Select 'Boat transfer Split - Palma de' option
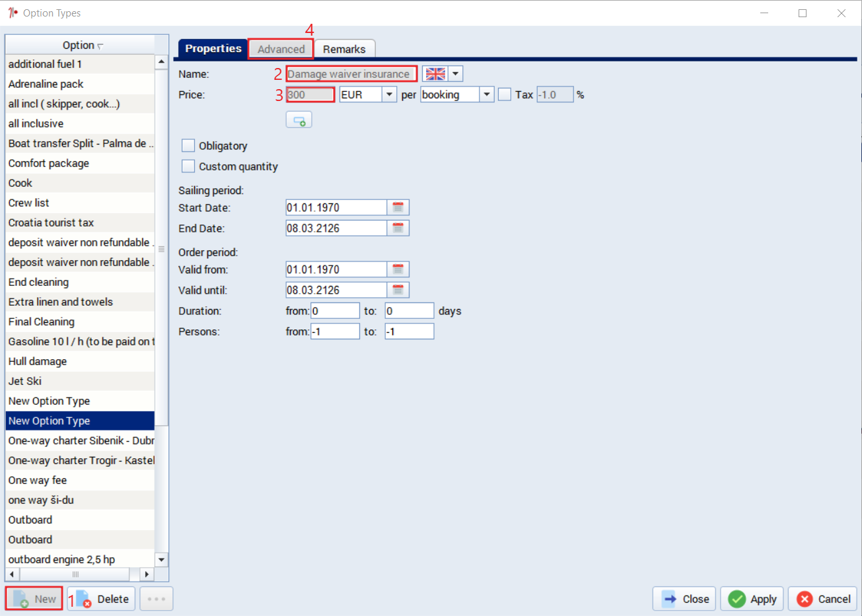The width and height of the screenshot is (862, 616). coord(80,143)
